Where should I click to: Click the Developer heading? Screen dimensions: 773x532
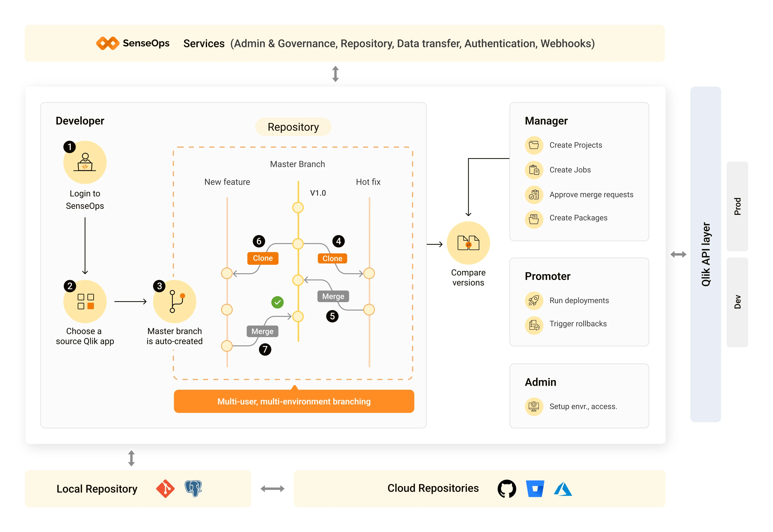80,121
